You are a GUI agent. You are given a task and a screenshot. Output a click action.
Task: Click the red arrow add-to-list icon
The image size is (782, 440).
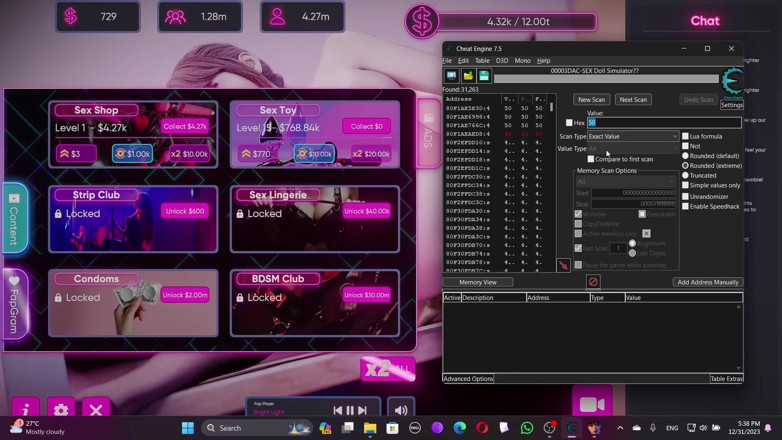pyautogui.click(x=563, y=265)
